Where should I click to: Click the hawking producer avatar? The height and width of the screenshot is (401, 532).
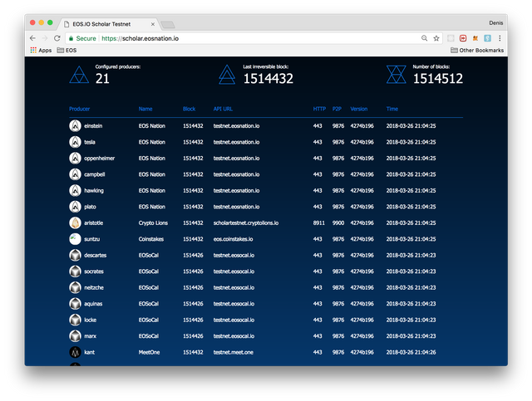(75, 190)
